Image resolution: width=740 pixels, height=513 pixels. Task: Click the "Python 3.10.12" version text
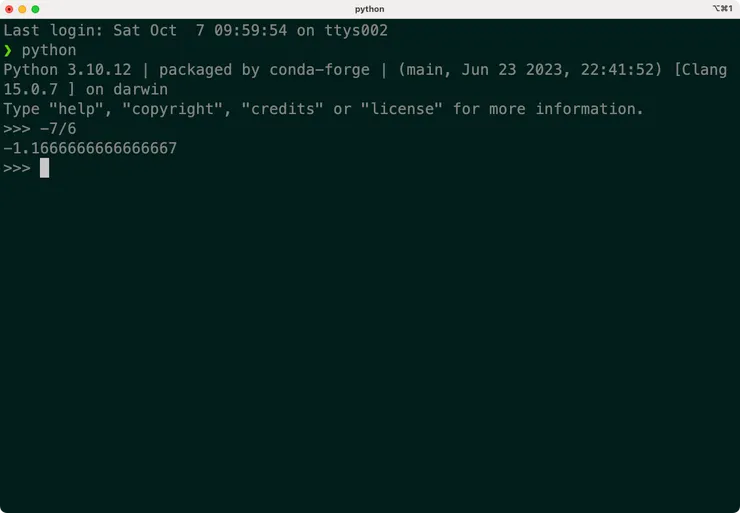pyautogui.click(x=67, y=70)
